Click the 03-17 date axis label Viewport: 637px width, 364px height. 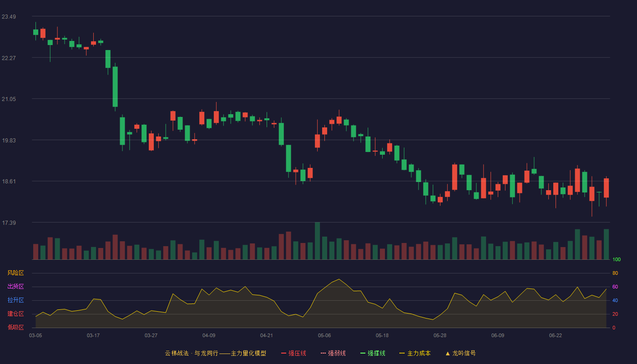[x=93, y=335]
